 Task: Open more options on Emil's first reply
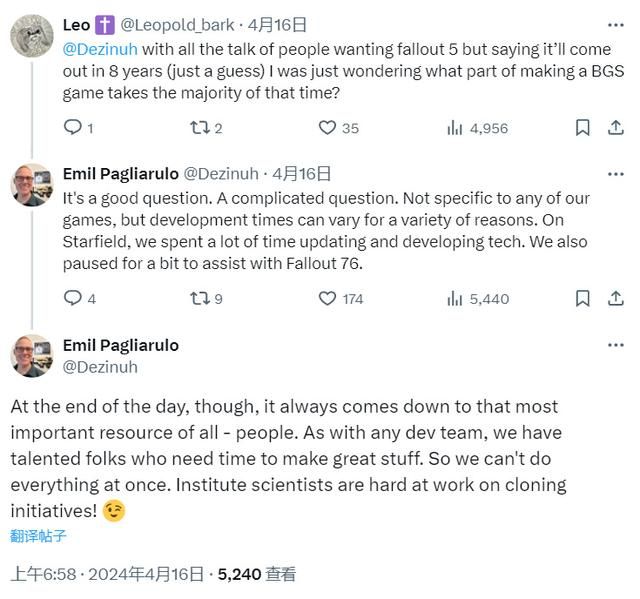(615, 174)
